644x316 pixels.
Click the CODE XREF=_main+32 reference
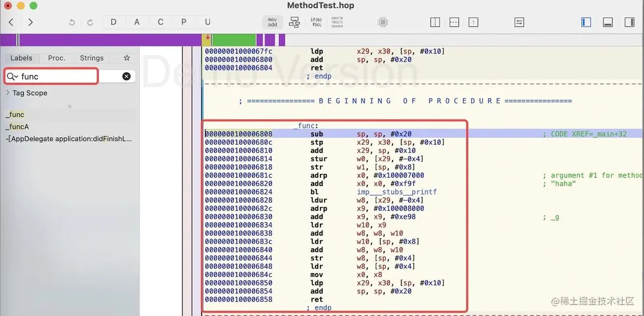[x=585, y=134]
